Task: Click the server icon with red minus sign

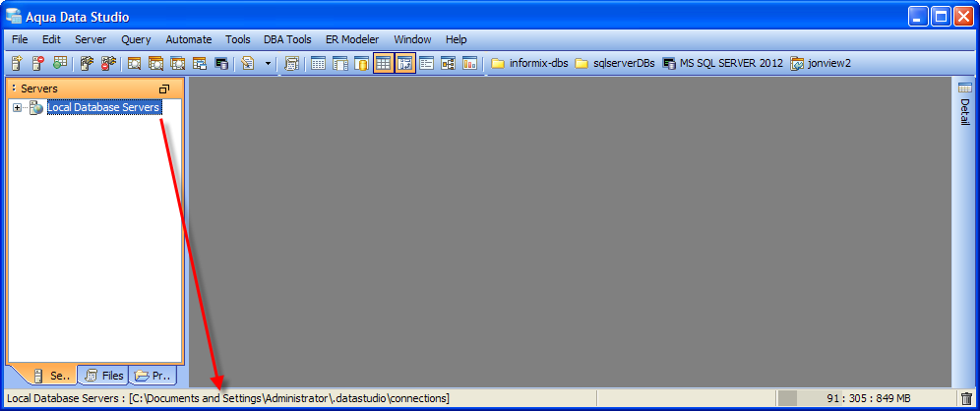Action: [38, 63]
